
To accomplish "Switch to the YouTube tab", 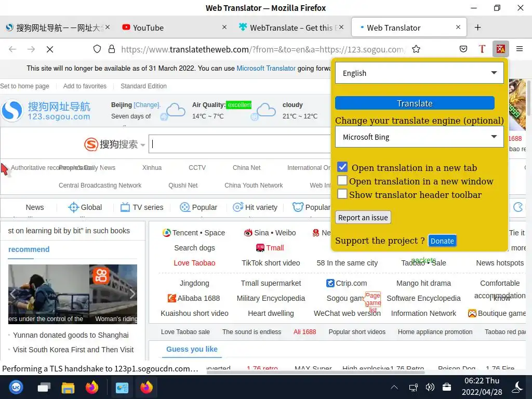I will 174,28.
